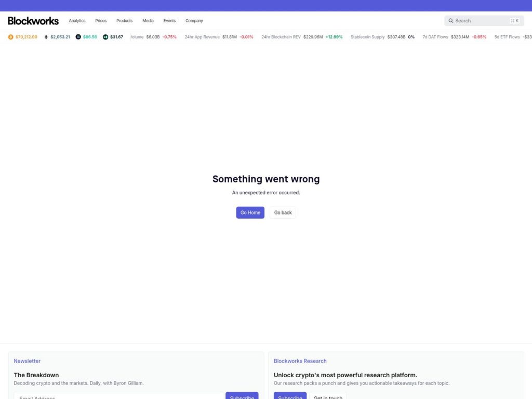Click the ⌘K shortcut badge in the search bar
The image size is (532, 399).
point(515,20)
